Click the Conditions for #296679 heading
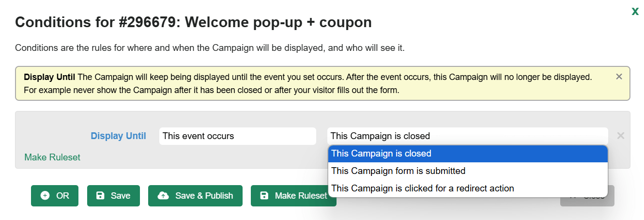This screenshot has height=220, width=644. coord(194,22)
